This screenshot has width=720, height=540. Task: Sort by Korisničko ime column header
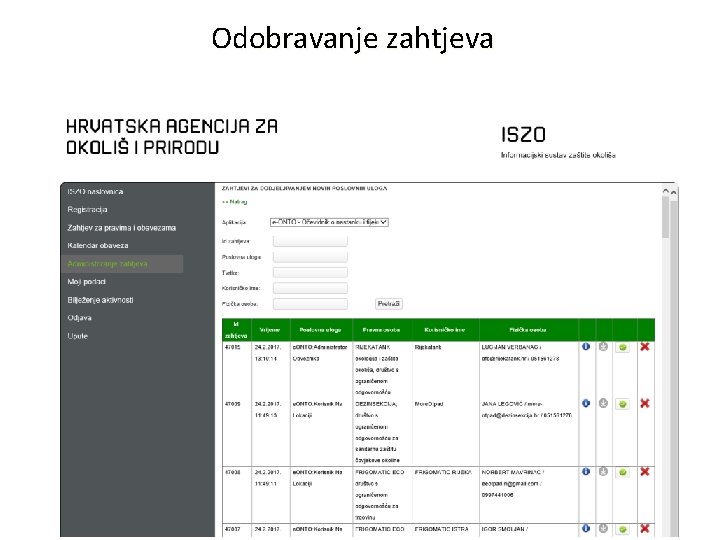(444, 330)
